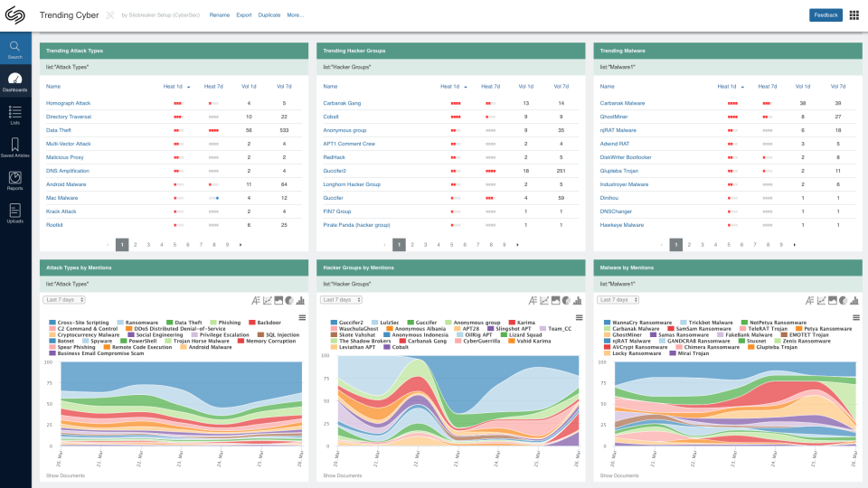Go to next page of Trending Malware
868x488 pixels.
point(795,245)
